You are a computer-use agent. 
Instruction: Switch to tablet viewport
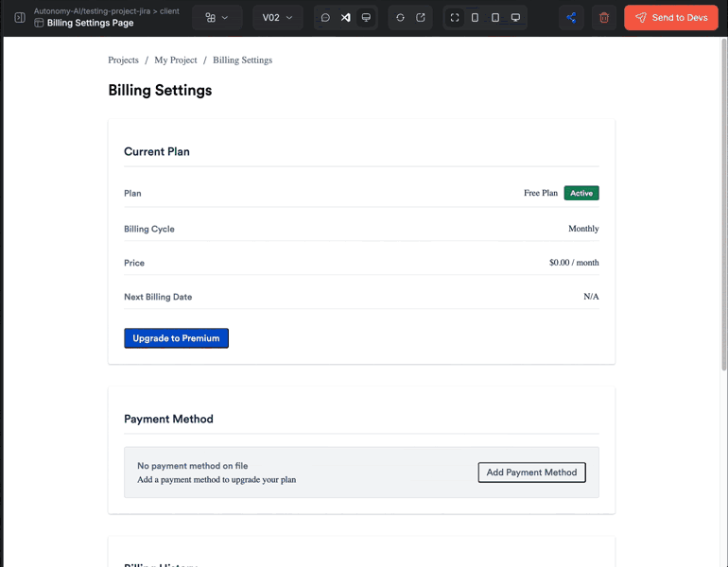pos(494,18)
